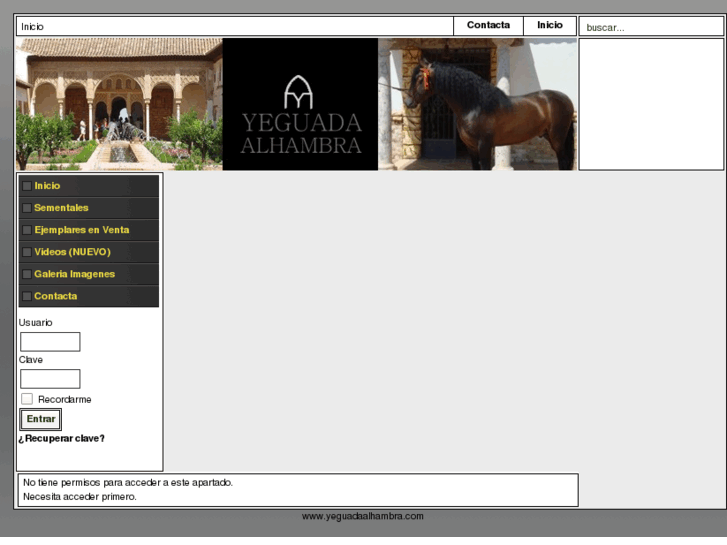Click the Inicio button in the top bar
The image size is (727, 545).
tap(550, 26)
